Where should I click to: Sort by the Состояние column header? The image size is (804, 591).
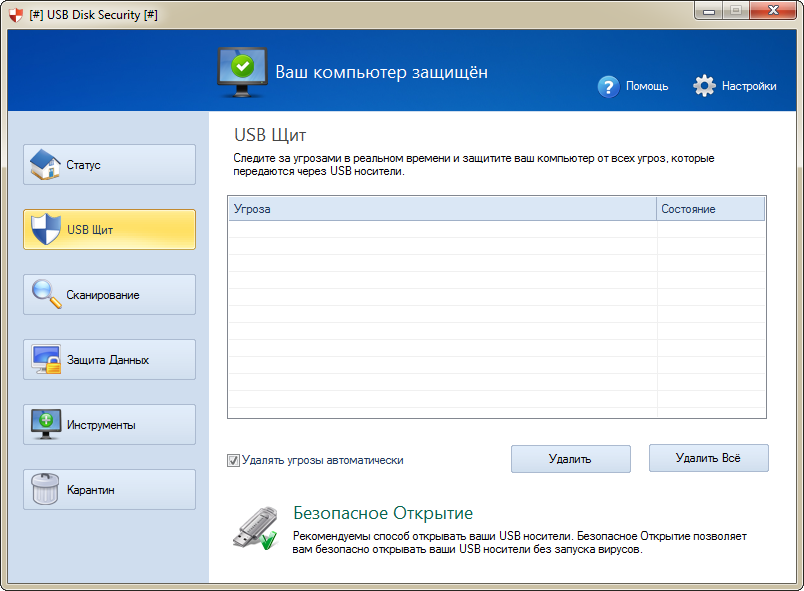pyautogui.click(x=710, y=208)
